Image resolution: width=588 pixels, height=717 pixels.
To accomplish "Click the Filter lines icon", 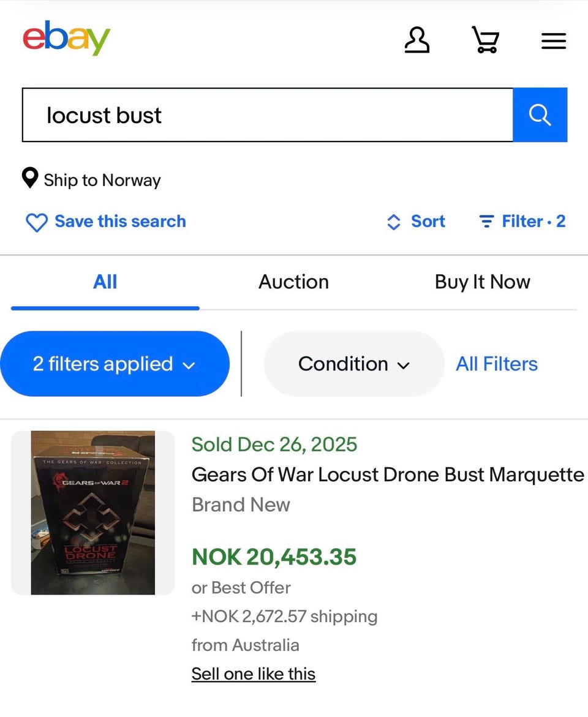I will (x=486, y=222).
